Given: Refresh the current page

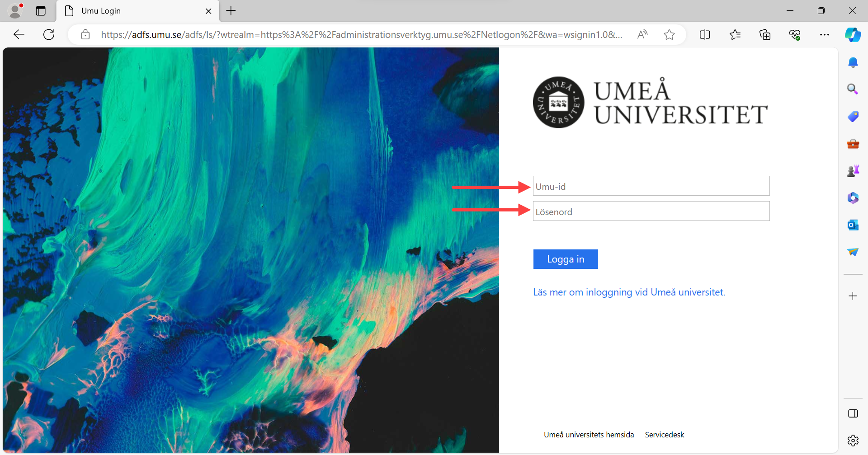Looking at the screenshot, I should (x=49, y=34).
